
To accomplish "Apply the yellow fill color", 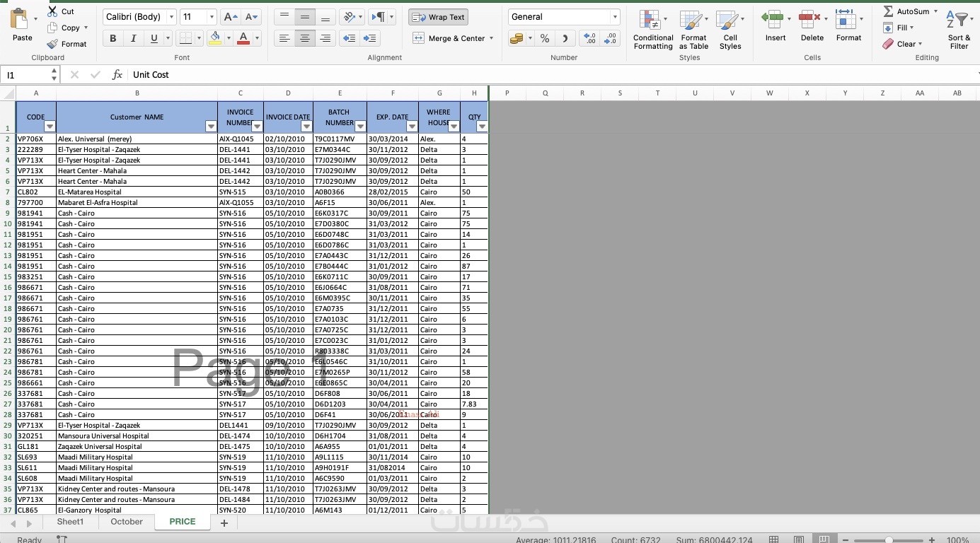I will coord(216,38).
